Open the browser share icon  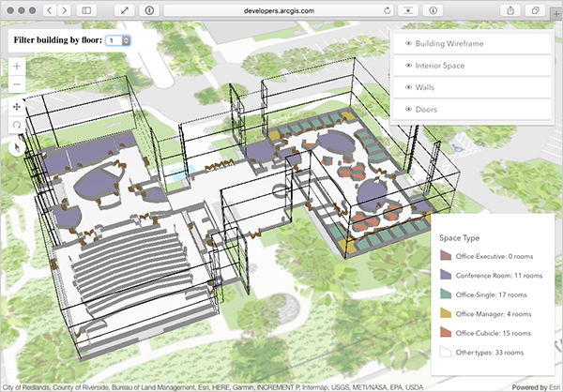tap(510, 10)
